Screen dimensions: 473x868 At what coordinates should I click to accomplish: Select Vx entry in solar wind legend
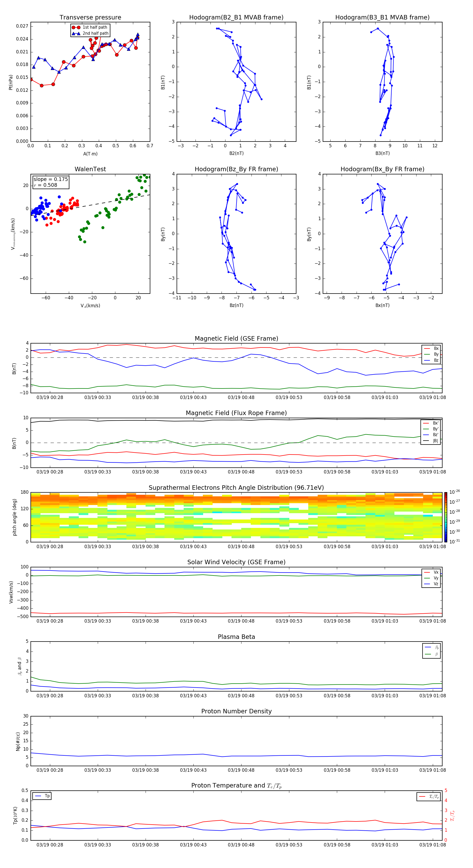point(431,572)
